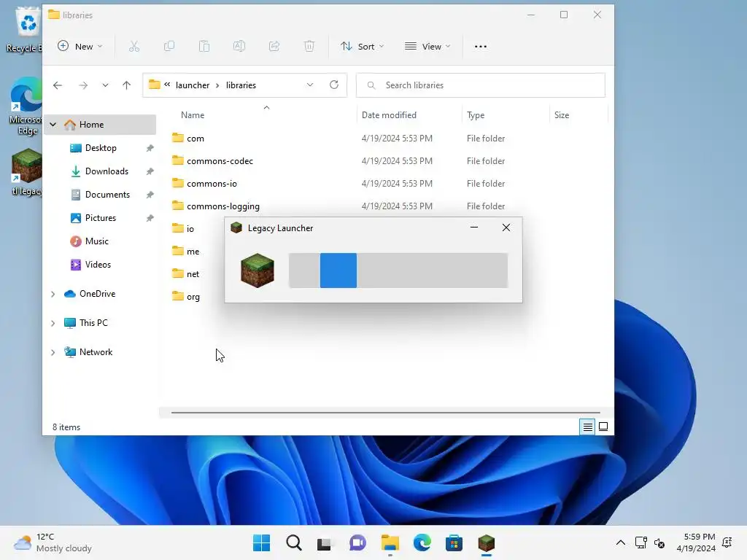Click libraries in breadcrumb path
Viewport: 747px width, 560px height.
tap(241, 85)
